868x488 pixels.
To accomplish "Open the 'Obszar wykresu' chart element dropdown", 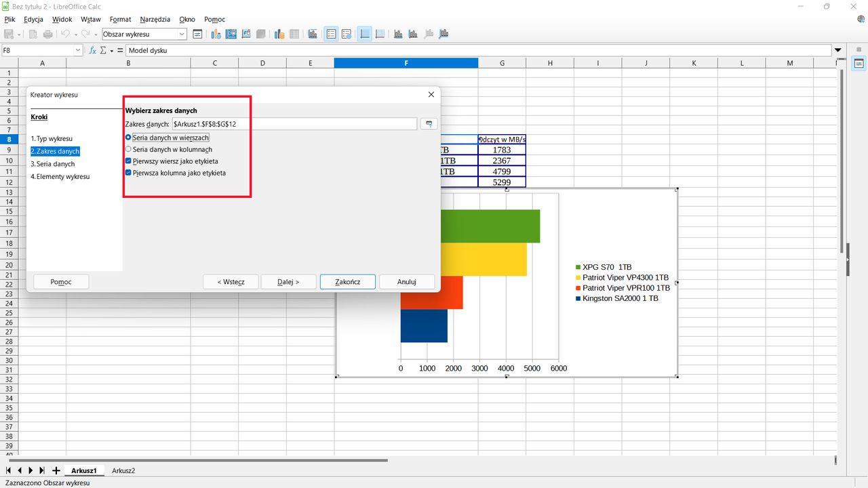I will click(x=182, y=34).
